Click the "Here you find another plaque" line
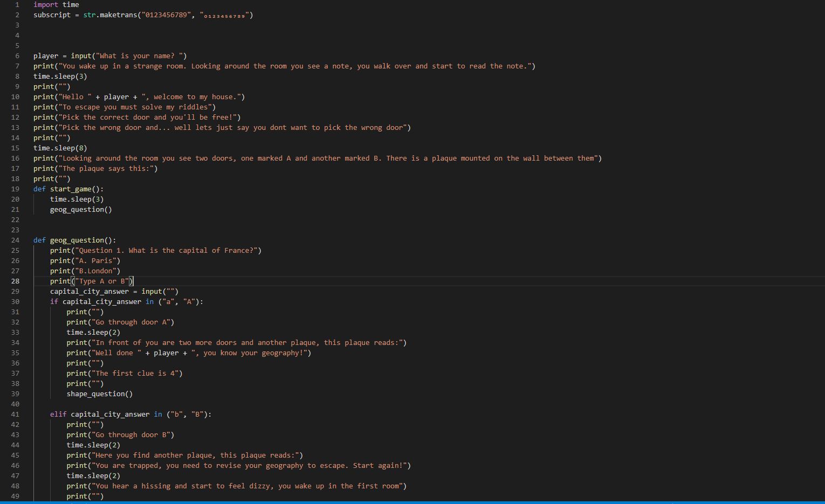825x504 pixels. (x=185, y=455)
